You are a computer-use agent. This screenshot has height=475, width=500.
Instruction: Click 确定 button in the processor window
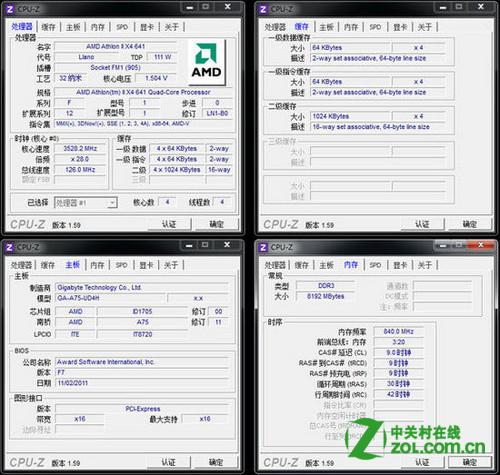[x=217, y=224]
